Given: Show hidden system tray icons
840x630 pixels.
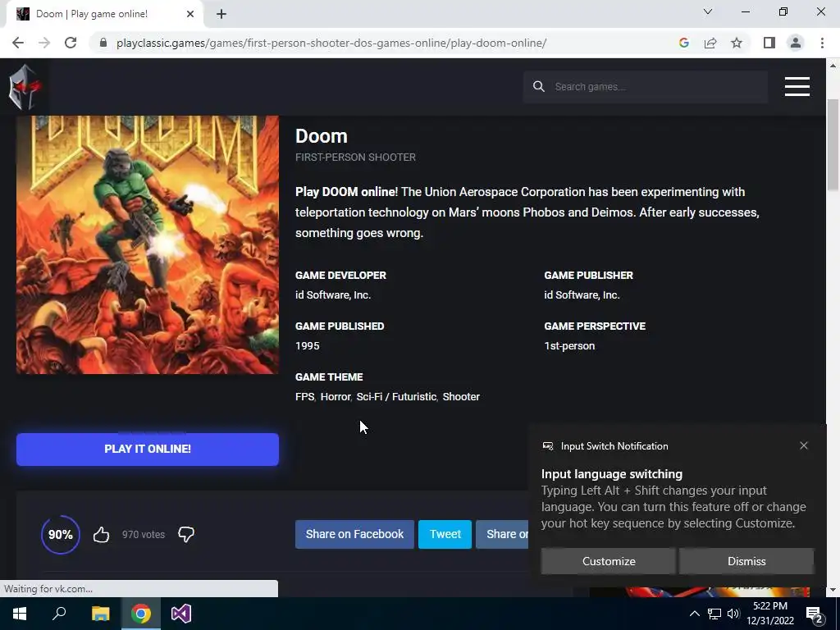Looking at the screenshot, I should [x=694, y=614].
